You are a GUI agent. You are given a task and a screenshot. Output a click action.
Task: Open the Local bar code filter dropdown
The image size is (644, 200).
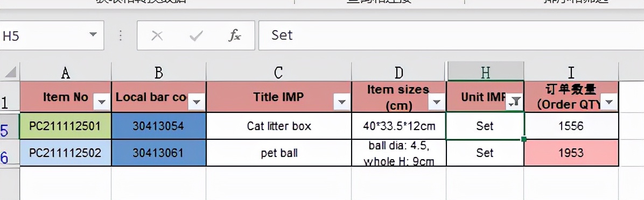click(x=197, y=102)
